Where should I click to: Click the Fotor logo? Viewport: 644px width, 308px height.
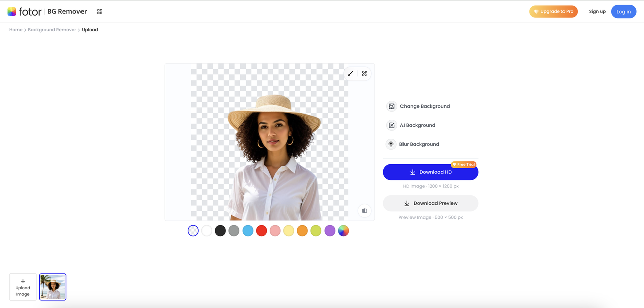[x=24, y=11]
